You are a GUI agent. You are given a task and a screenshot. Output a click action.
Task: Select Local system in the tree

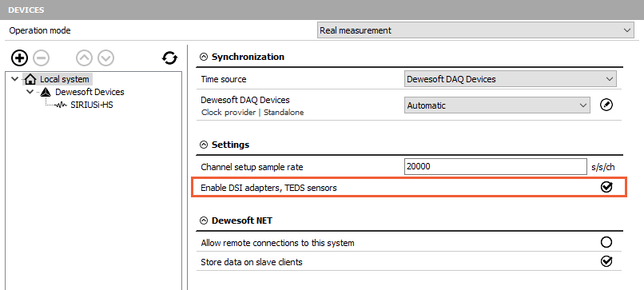64,79
